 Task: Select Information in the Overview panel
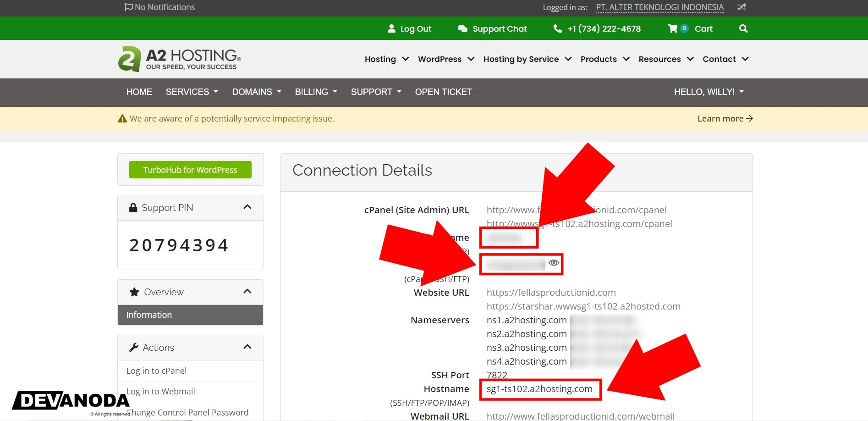click(190, 315)
